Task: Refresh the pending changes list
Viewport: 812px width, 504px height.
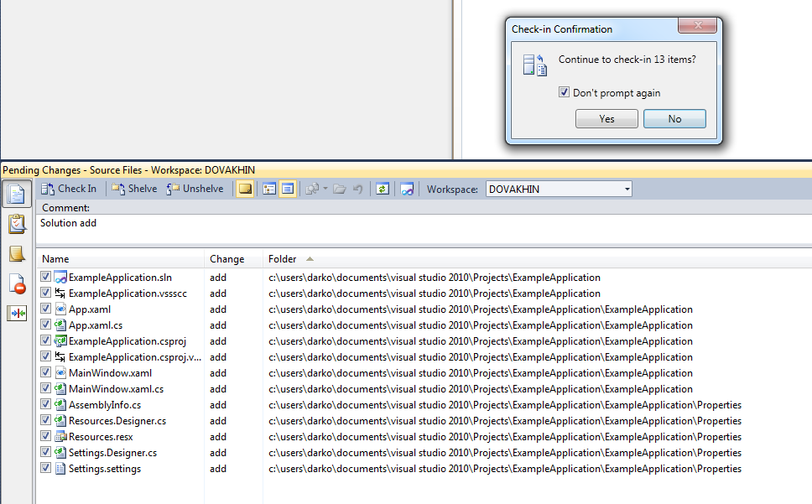Action: [x=382, y=189]
